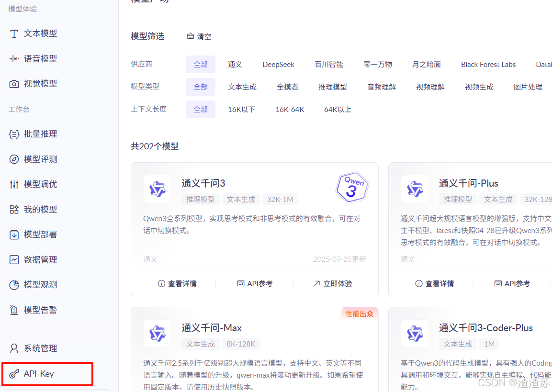This screenshot has width=552, height=392.
Task: Filter context length 16K以下
Action: click(241, 110)
